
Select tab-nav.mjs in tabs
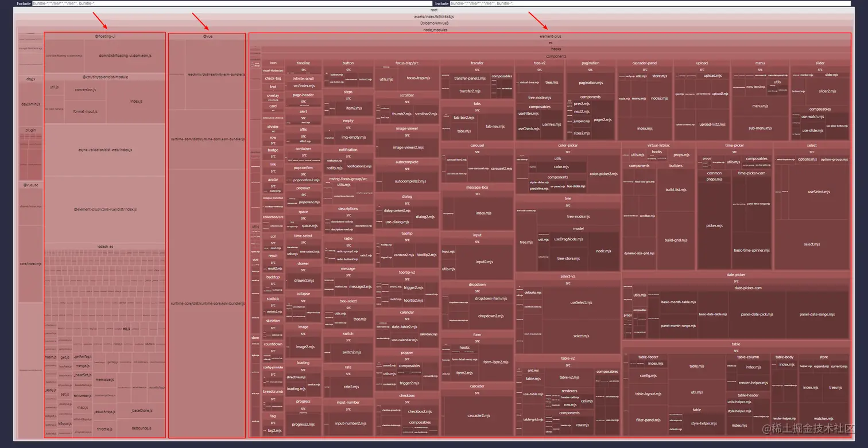pyautogui.click(x=494, y=126)
